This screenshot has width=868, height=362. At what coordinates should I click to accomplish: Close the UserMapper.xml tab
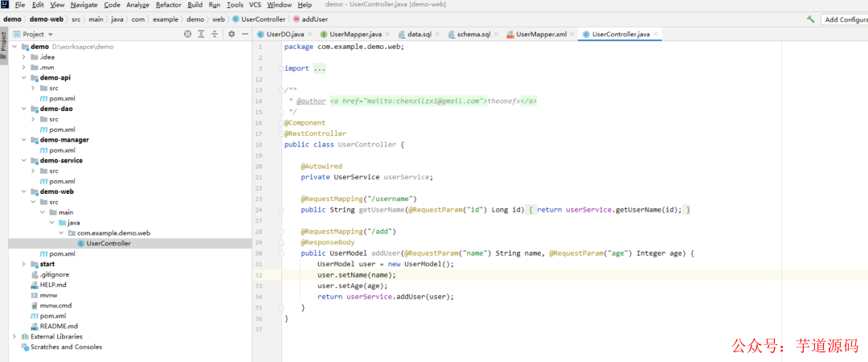pos(572,35)
